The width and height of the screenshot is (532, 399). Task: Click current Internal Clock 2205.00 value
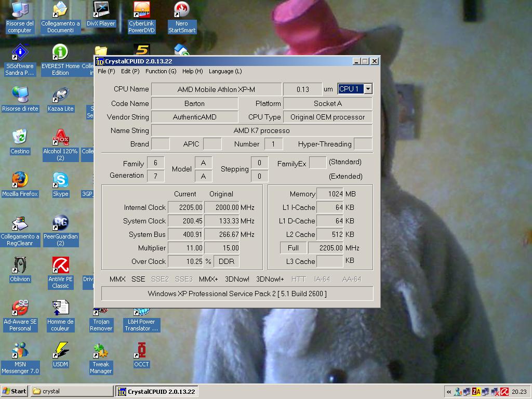click(x=185, y=207)
